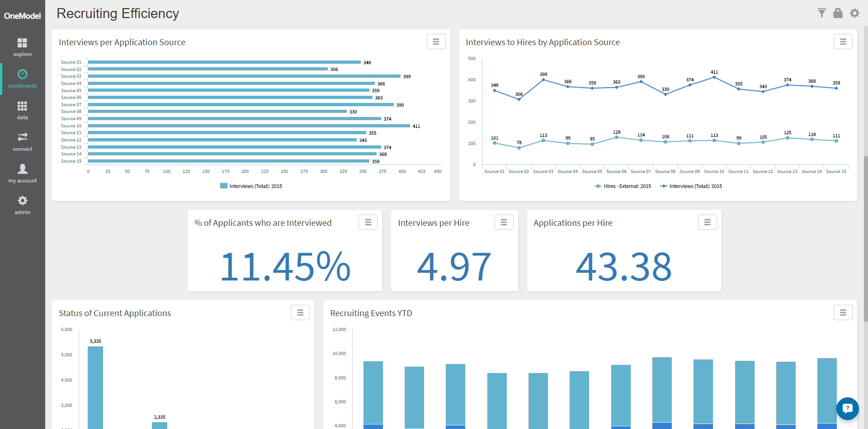Open the Interviews per Hire tile menu
The image size is (868, 429).
click(504, 222)
